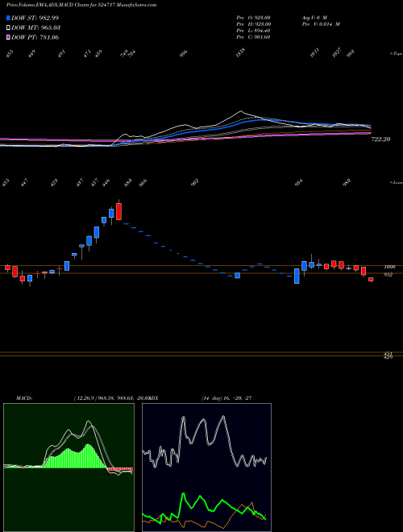This screenshot has height=532, width=403.
Task: Click the 680 lows label
Action: 127,183
